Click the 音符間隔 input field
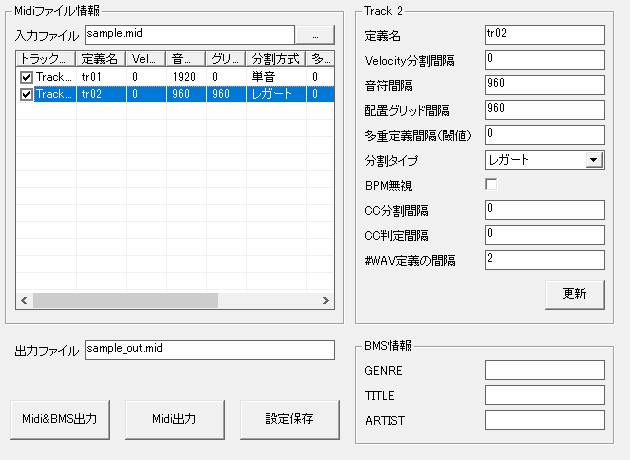The width and height of the screenshot is (630, 460). point(544,85)
